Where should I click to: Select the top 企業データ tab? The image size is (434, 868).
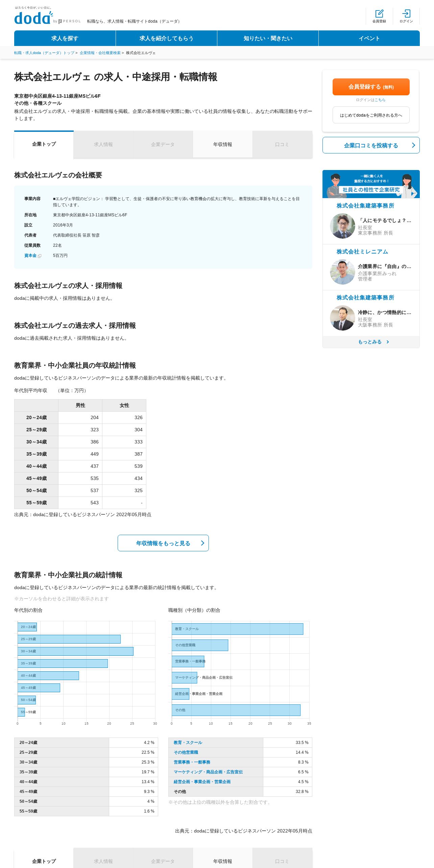163,144
